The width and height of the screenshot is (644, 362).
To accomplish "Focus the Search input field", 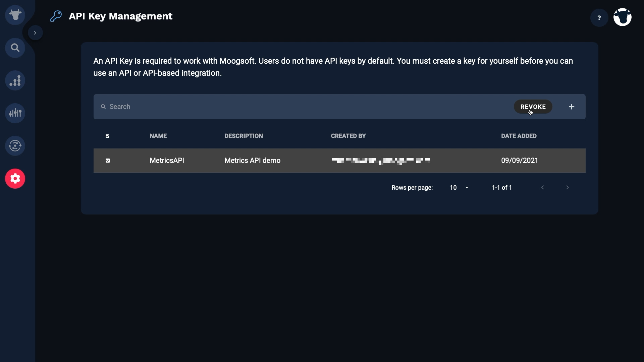I will click(302, 107).
